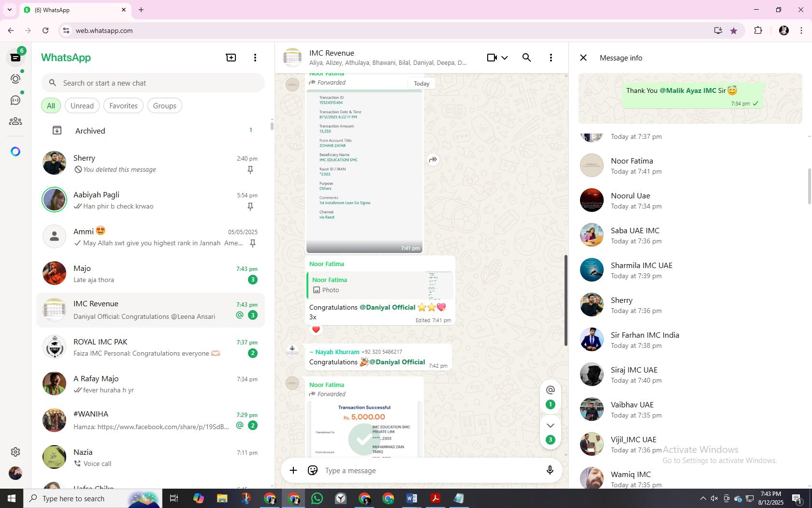The width and height of the screenshot is (812, 508).
Task: Close the Message info panel
Action: (583, 58)
